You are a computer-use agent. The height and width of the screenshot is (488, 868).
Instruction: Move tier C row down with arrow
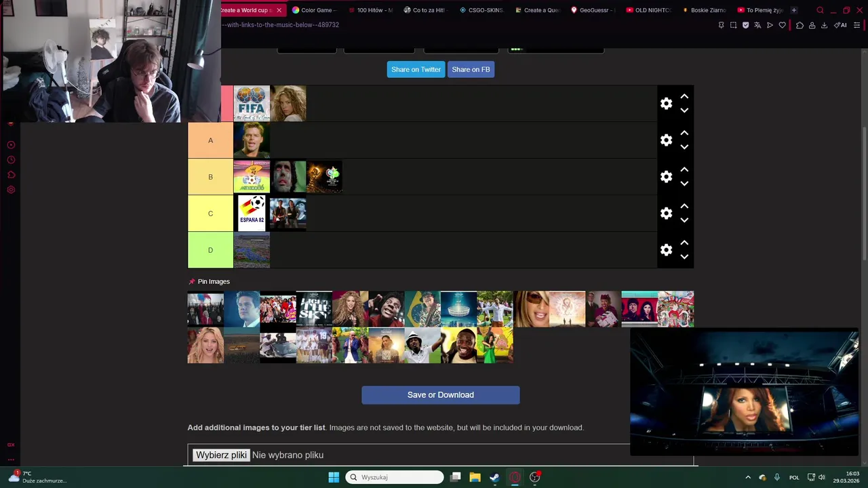(x=684, y=220)
